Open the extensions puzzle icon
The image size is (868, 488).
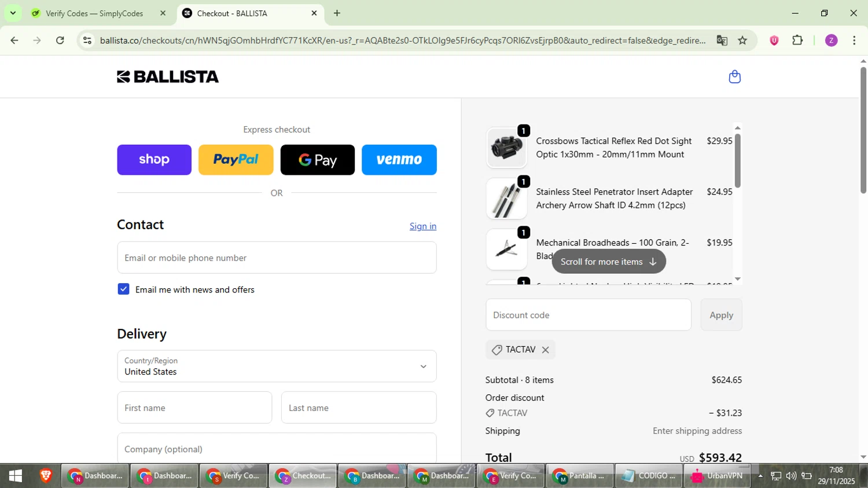tap(797, 41)
